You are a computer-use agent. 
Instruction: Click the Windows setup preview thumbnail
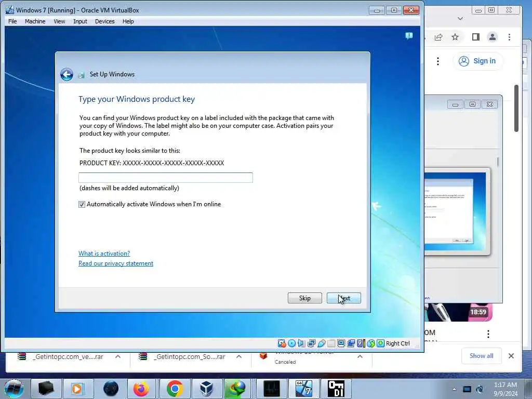coord(455,211)
